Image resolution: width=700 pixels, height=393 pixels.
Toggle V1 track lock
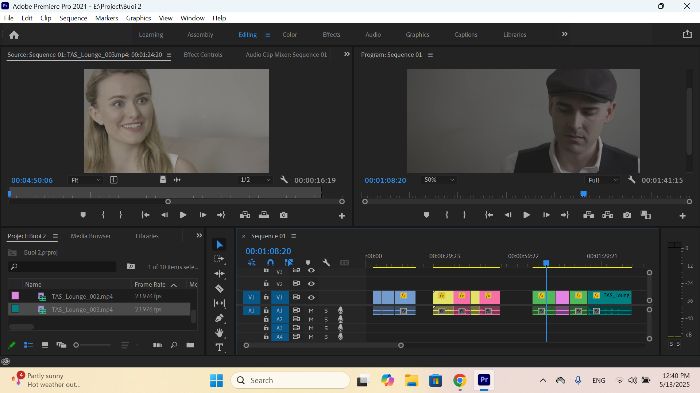coord(266,297)
